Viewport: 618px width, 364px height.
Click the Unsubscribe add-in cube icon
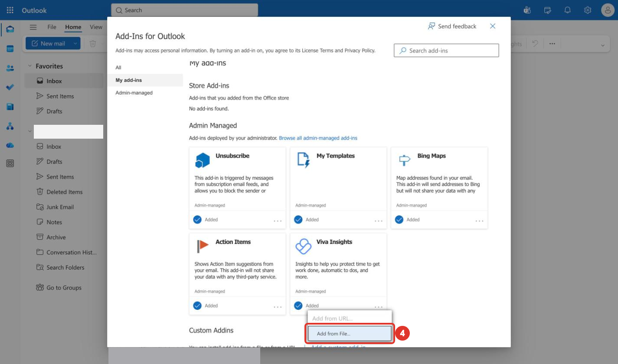coord(202,160)
